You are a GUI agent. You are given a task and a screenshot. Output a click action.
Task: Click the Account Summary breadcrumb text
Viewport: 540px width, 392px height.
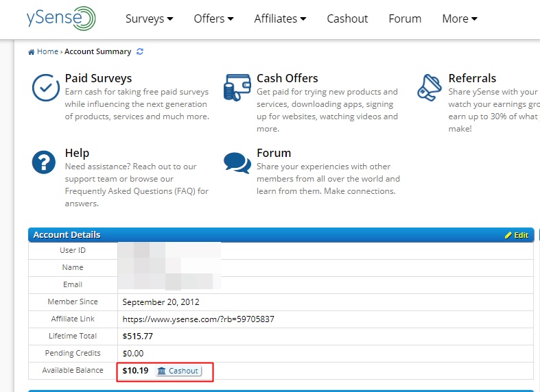click(98, 51)
